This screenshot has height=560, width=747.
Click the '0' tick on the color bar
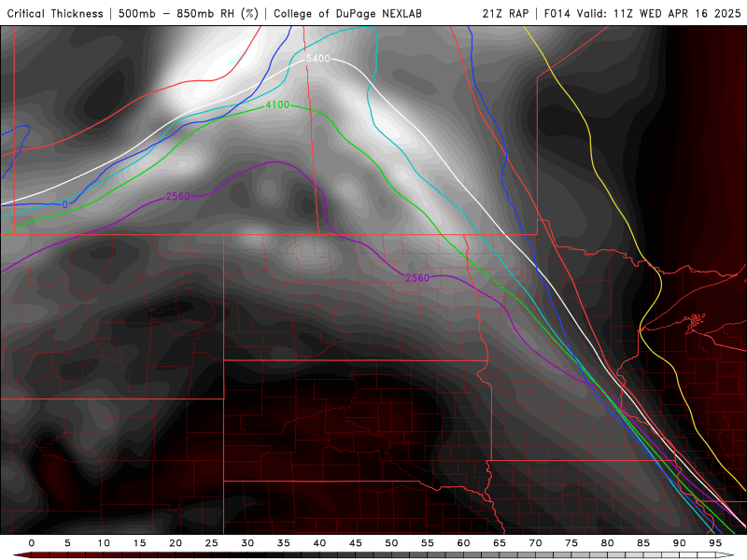pyautogui.click(x=32, y=543)
